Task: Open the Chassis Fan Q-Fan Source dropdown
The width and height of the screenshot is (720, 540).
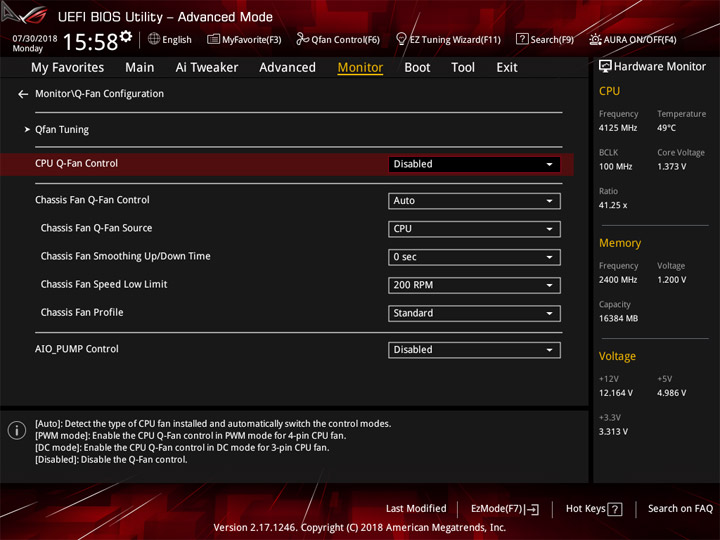Action: [474, 229]
